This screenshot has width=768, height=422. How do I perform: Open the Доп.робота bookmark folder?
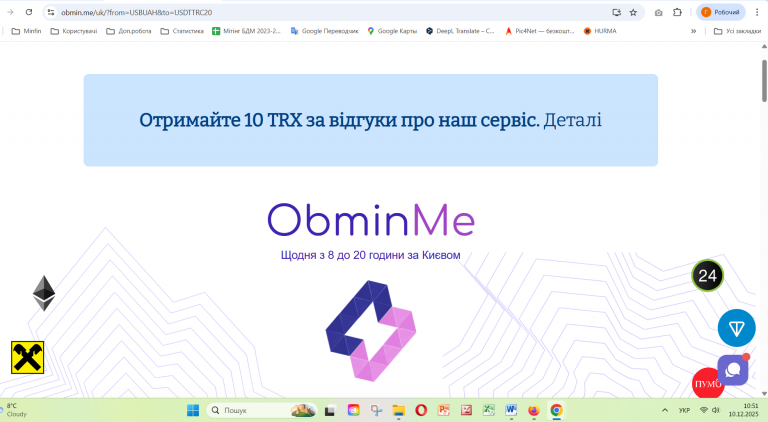(129, 31)
